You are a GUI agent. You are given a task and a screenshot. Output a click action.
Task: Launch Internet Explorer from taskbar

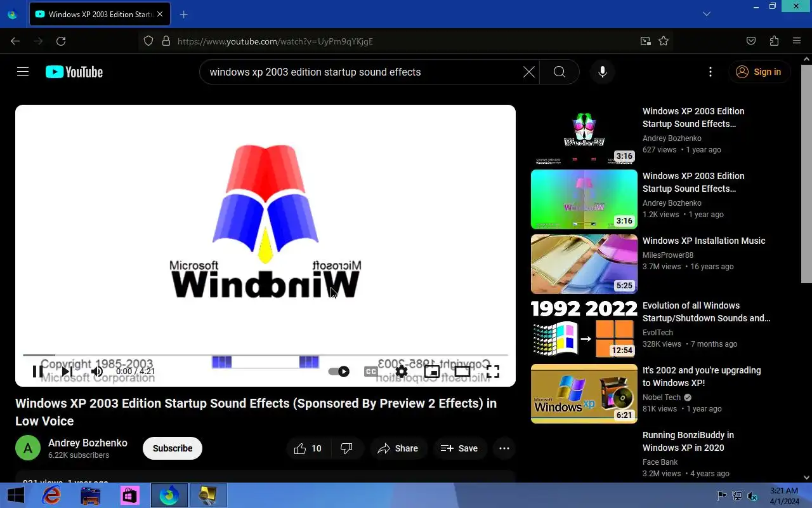(x=51, y=495)
